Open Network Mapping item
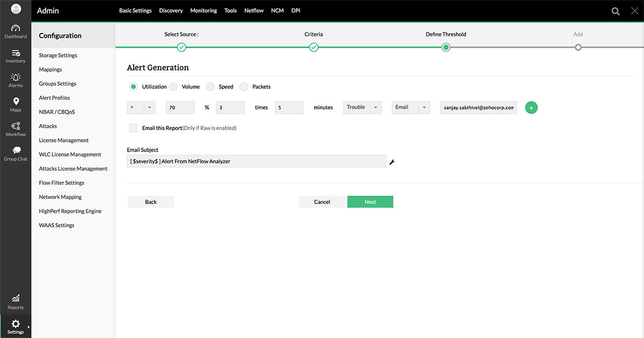The width and height of the screenshot is (644, 338). click(60, 197)
